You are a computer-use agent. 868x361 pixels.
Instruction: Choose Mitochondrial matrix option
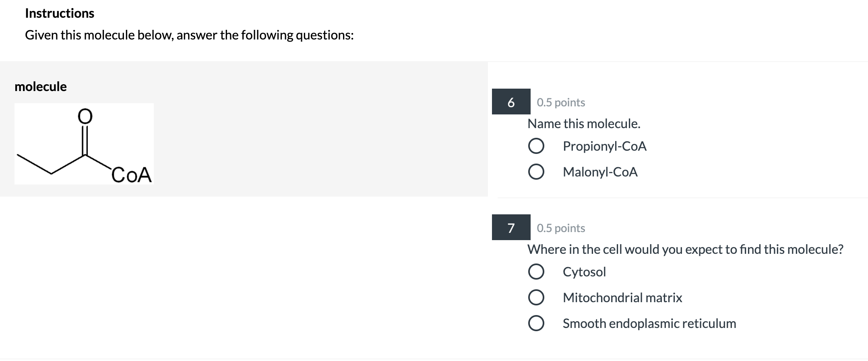[x=537, y=298]
